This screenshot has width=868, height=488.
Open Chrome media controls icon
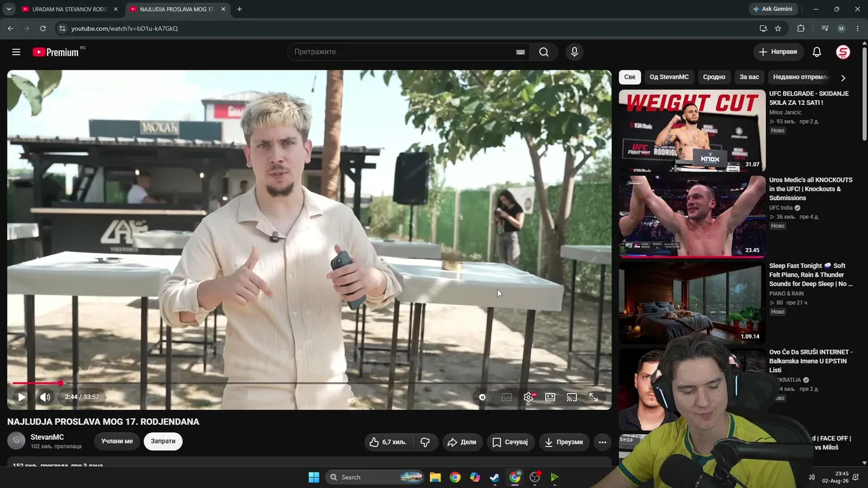tap(825, 28)
